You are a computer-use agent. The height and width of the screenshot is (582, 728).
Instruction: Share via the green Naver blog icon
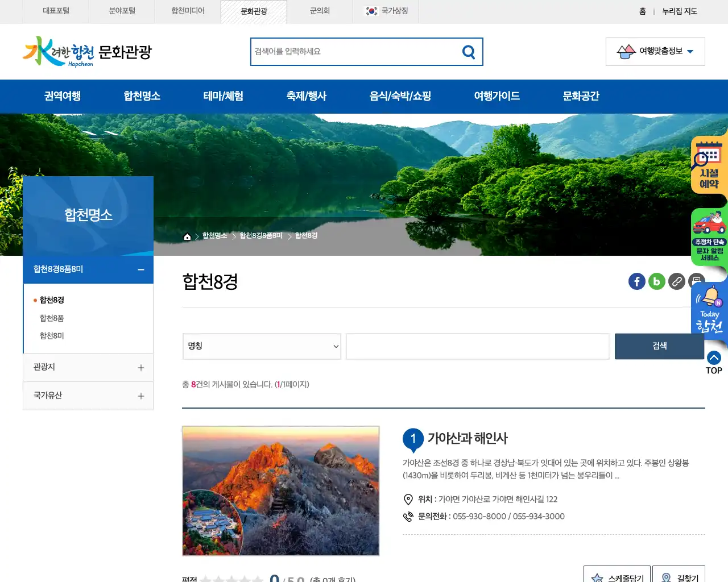pos(656,281)
